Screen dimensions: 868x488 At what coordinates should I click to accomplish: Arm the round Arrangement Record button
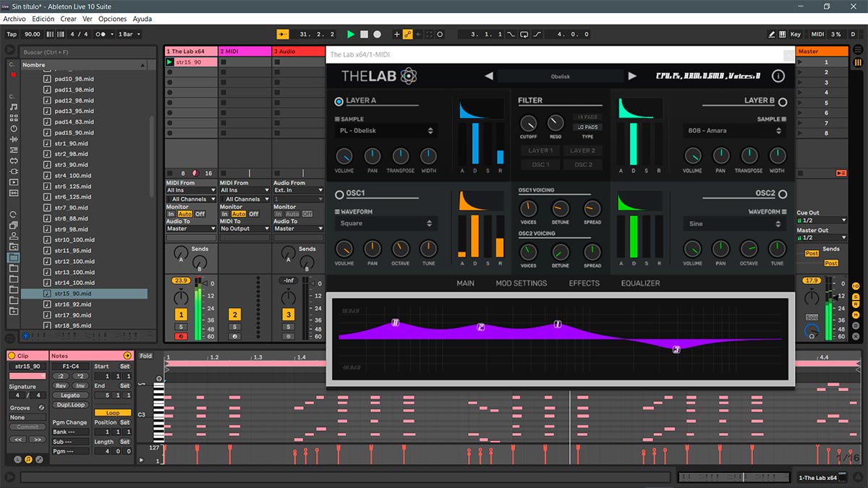click(x=377, y=34)
